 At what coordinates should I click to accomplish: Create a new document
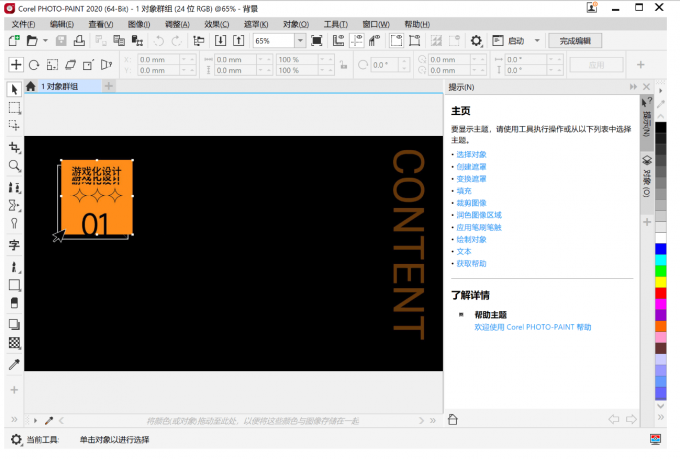click(x=14, y=41)
